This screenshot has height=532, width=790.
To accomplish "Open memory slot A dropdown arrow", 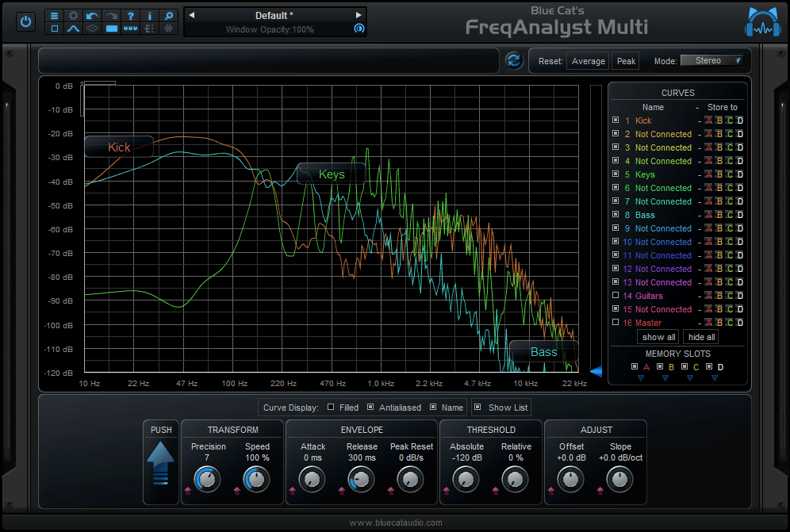I will pyautogui.click(x=641, y=378).
